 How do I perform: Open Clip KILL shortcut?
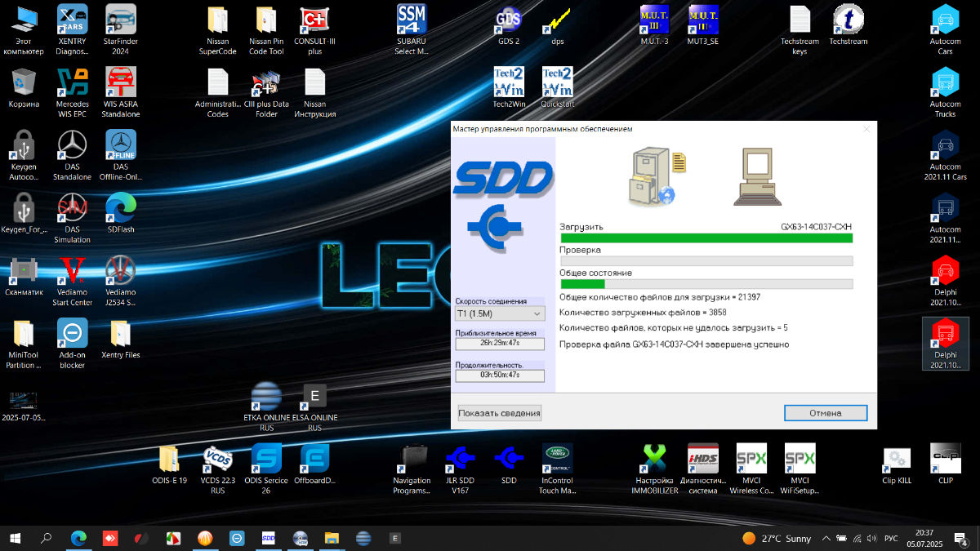pos(897,464)
